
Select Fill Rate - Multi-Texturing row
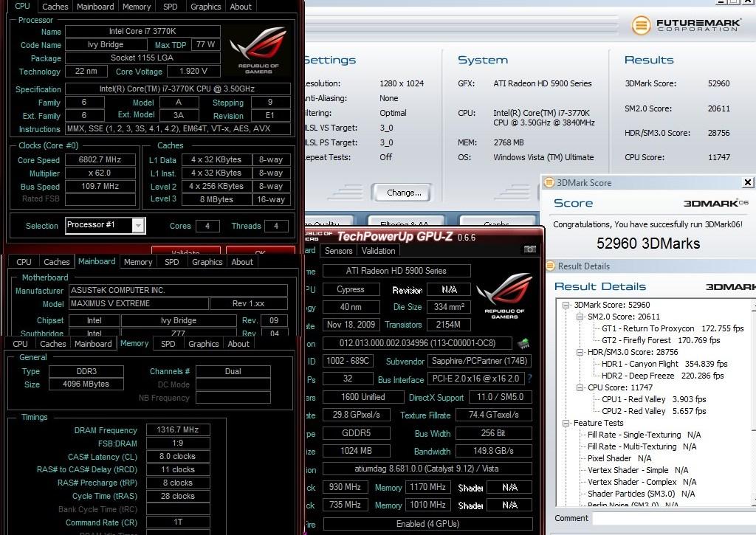[x=642, y=446]
